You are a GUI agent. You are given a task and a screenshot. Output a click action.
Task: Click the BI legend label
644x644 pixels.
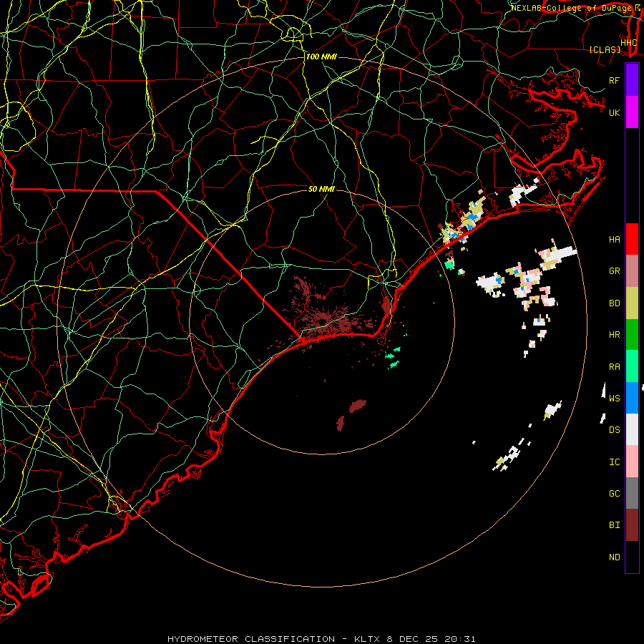coord(615,525)
